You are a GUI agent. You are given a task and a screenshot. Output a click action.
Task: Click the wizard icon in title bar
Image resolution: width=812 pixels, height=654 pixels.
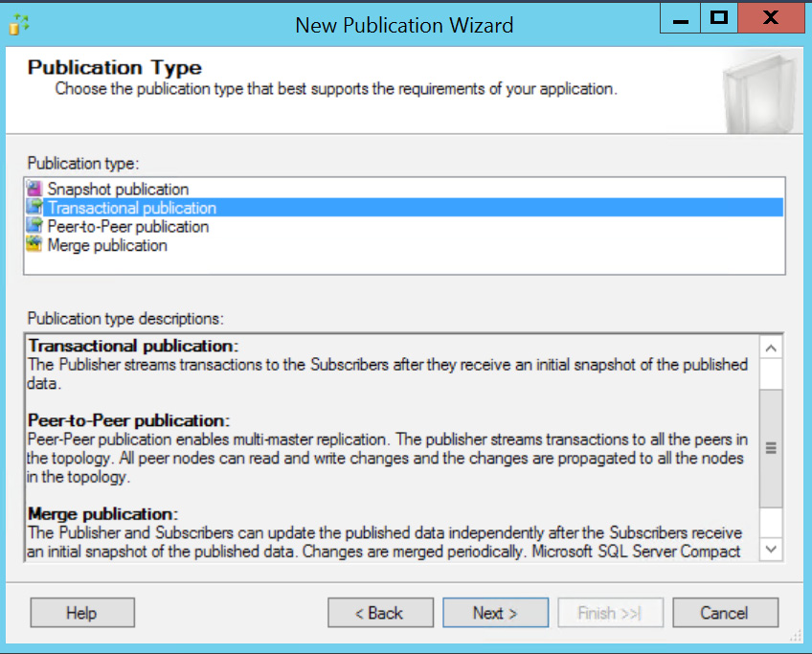pos(18,24)
